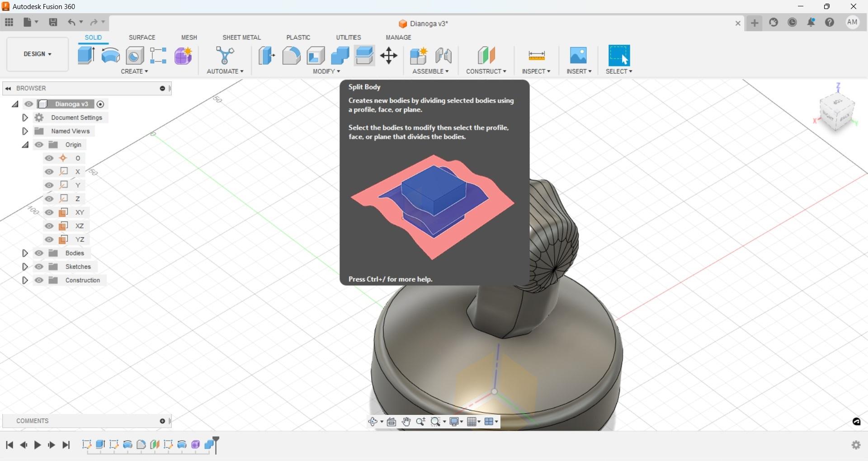Switch to the MANAGE tab

[398, 38]
